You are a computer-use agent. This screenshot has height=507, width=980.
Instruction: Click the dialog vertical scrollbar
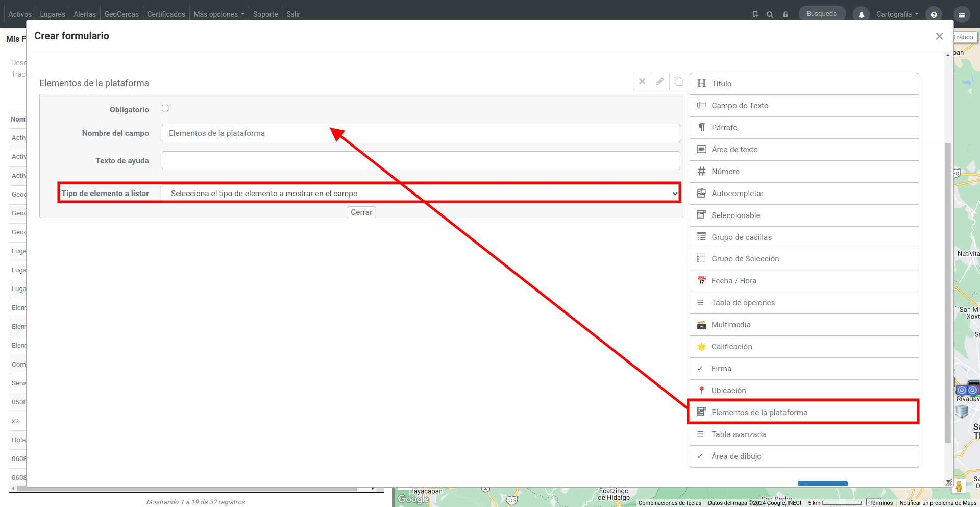click(x=948, y=293)
